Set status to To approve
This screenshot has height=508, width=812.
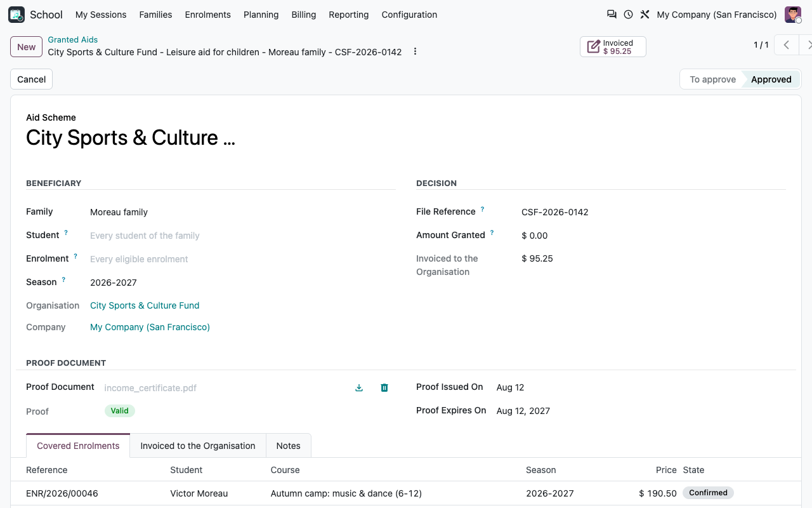tap(713, 79)
